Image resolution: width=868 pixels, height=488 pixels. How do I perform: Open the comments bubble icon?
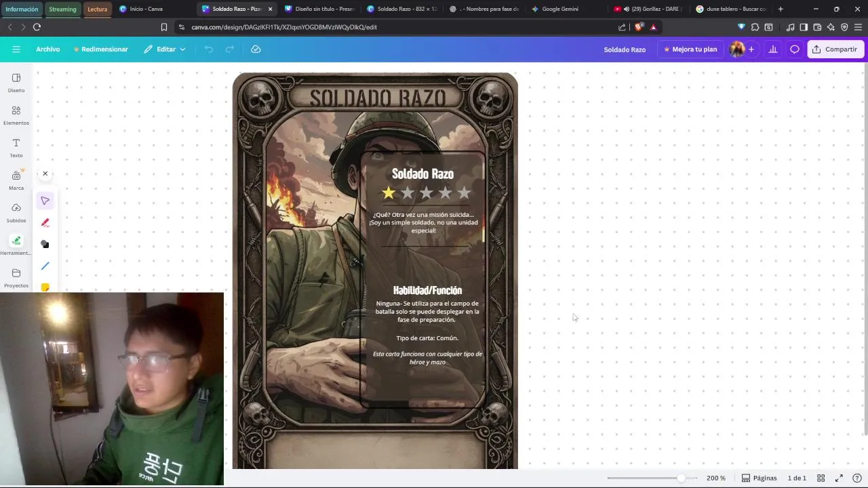[795, 49]
